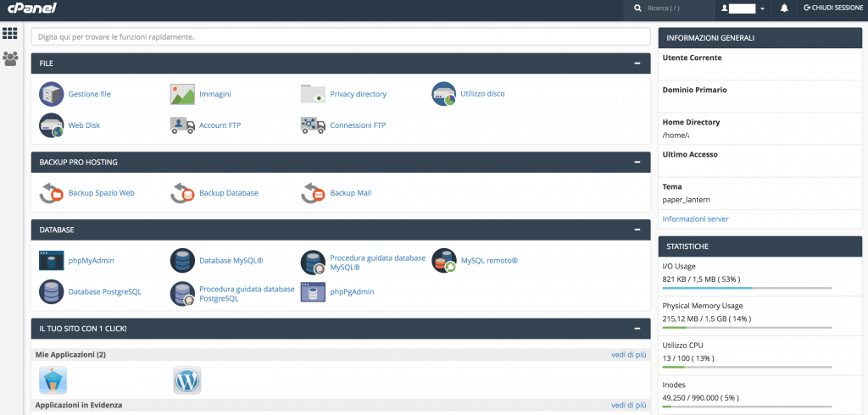The height and width of the screenshot is (415, 868).
Task: Collapse IL TUO SITO CON 1 CLICK section
Action: (637, 329)
